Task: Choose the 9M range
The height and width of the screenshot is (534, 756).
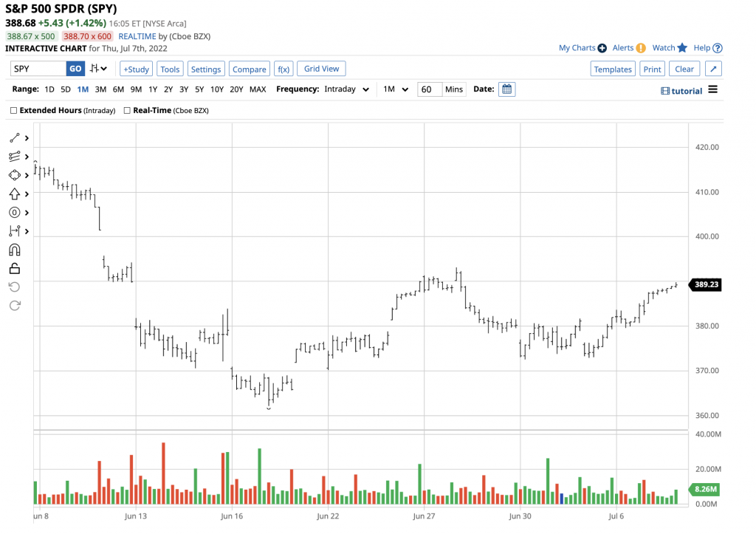Action: 136,89
